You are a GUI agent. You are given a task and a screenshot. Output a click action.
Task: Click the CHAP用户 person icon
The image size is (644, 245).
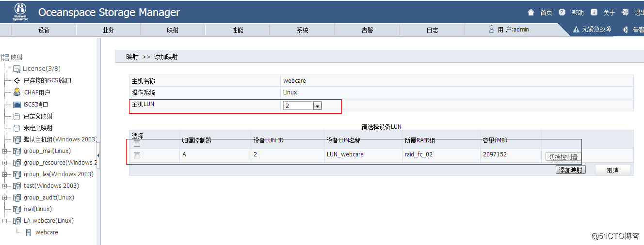17,92
